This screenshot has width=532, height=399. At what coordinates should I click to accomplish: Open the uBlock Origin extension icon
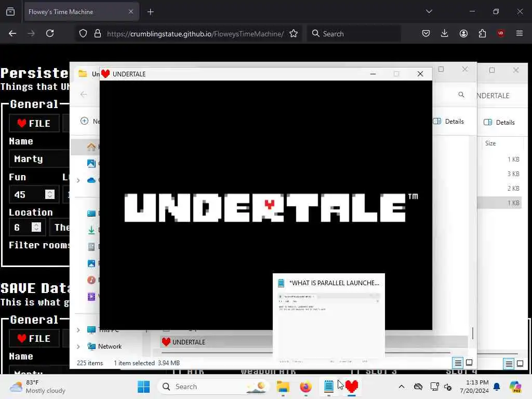(x=501, y=33)
